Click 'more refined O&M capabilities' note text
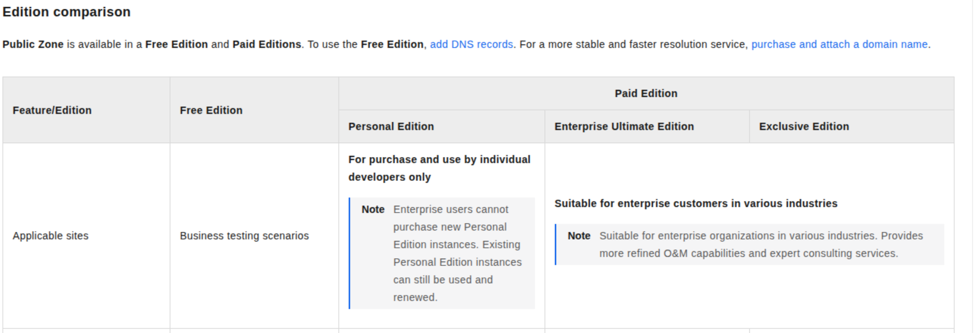The image size is (980, 333). 748,253
